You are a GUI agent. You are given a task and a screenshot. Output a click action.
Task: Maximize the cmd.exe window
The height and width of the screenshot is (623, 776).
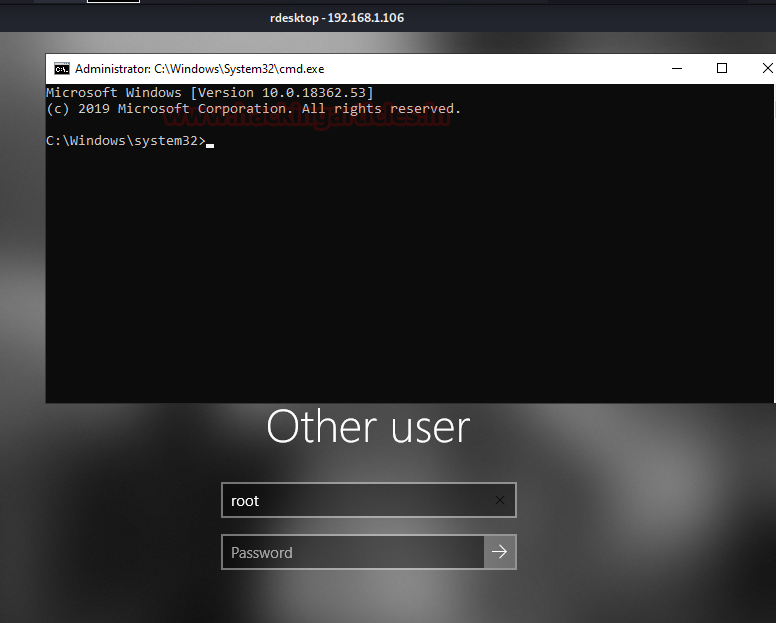[x=722, y=68]
